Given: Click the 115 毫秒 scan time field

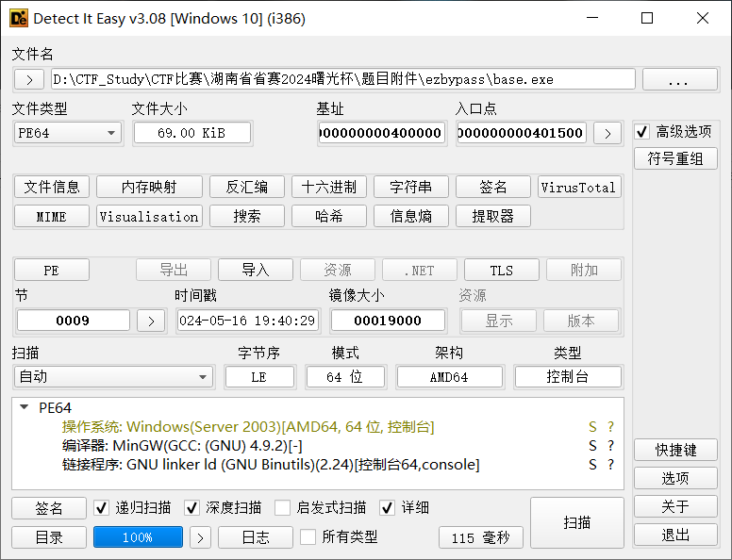Looking at the screenshot, I should point(481,538).
